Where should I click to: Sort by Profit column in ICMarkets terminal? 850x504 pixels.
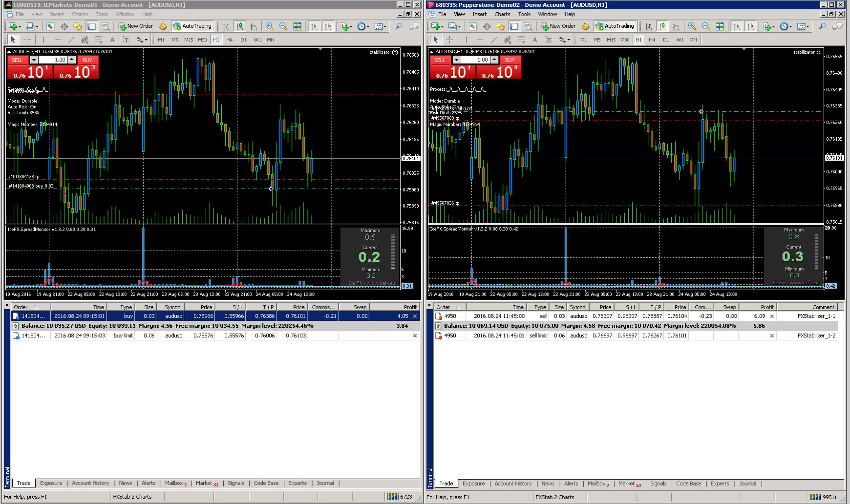(x=394, y=307)
